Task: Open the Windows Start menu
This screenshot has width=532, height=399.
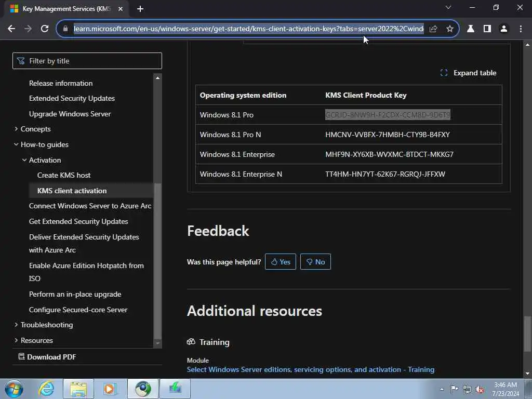Action: point(14,389)
